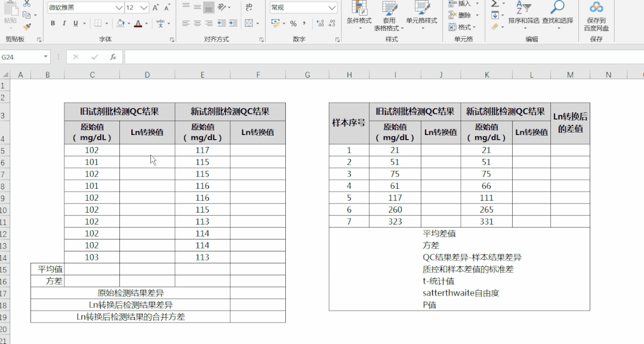Click the red font color swatch

point(138,24)
